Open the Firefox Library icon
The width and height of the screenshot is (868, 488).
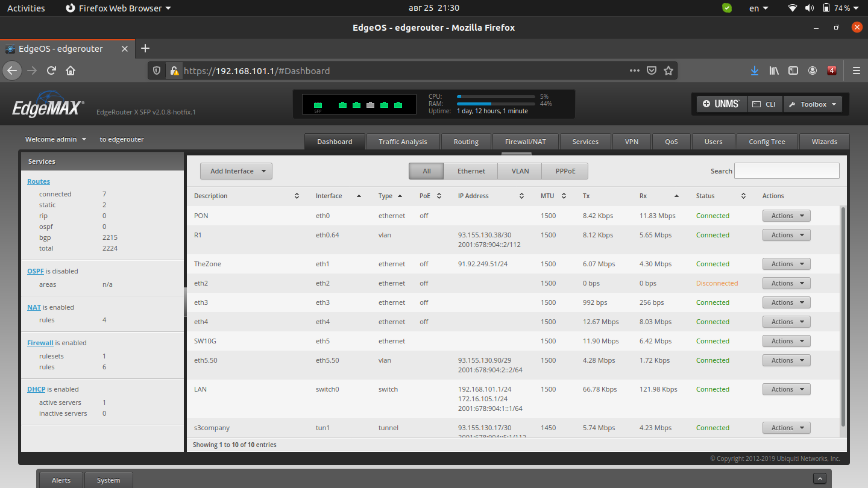click(x=774, y=70)
